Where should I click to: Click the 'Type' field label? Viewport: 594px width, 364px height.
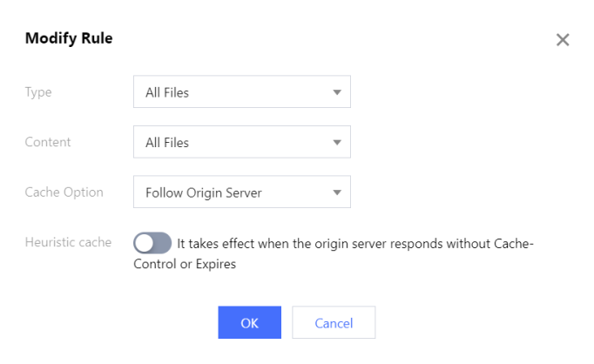pyautogui.click(x=38, y=91)
